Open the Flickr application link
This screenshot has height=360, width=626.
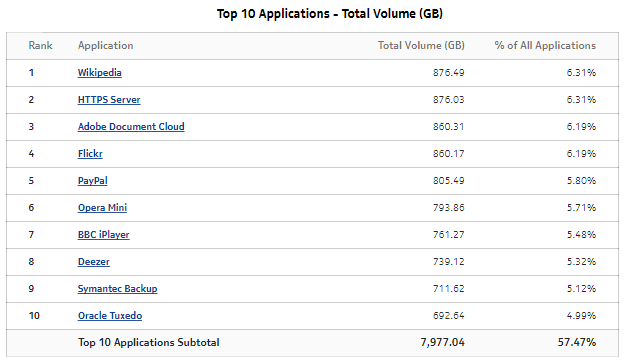pyautogui.click(x=90, y=154)
